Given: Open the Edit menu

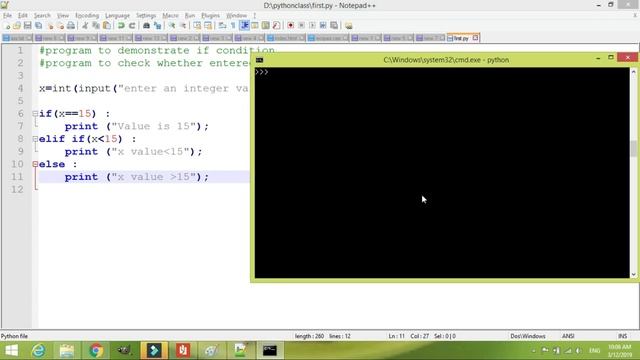Looking at the screenshot, I should (x=23, y=16).
